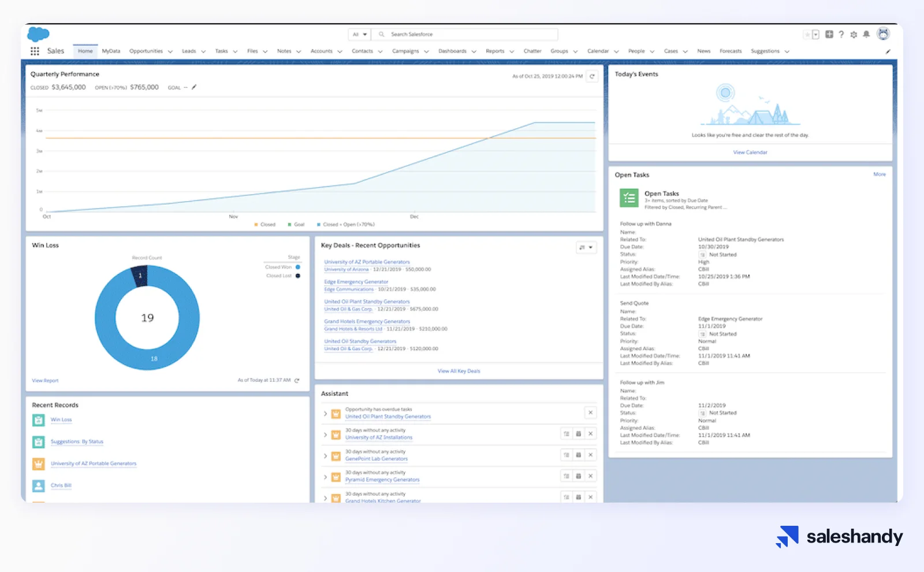
Task: Create an event for GenePoint Lab Generators
Action: 578,455
